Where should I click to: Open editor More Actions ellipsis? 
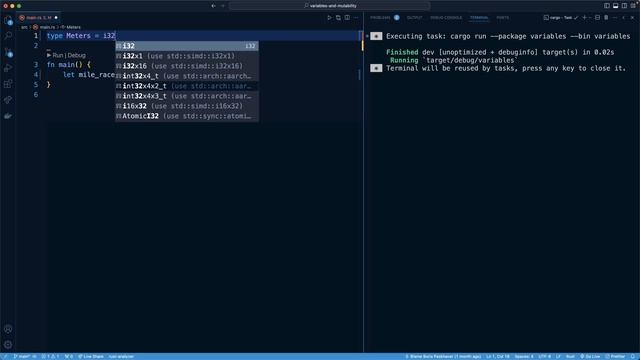click(x=356, y=18)
